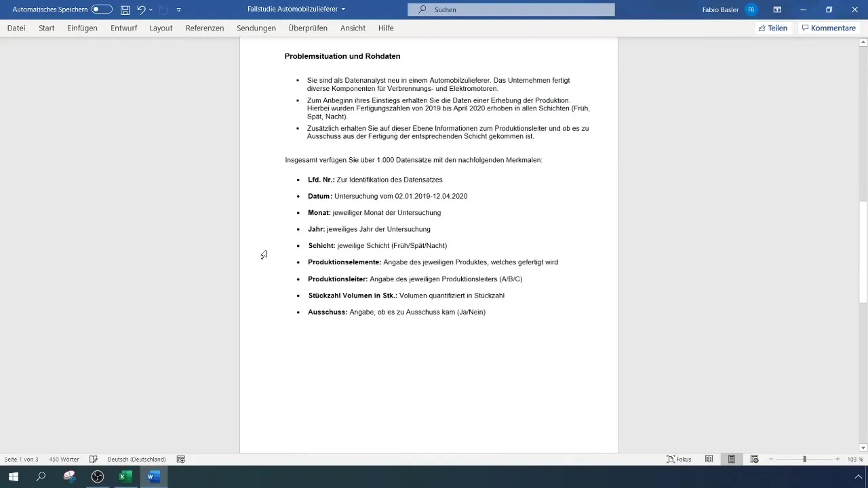Click the FB account avatar

pyautogui.click(x=751, y=9)
